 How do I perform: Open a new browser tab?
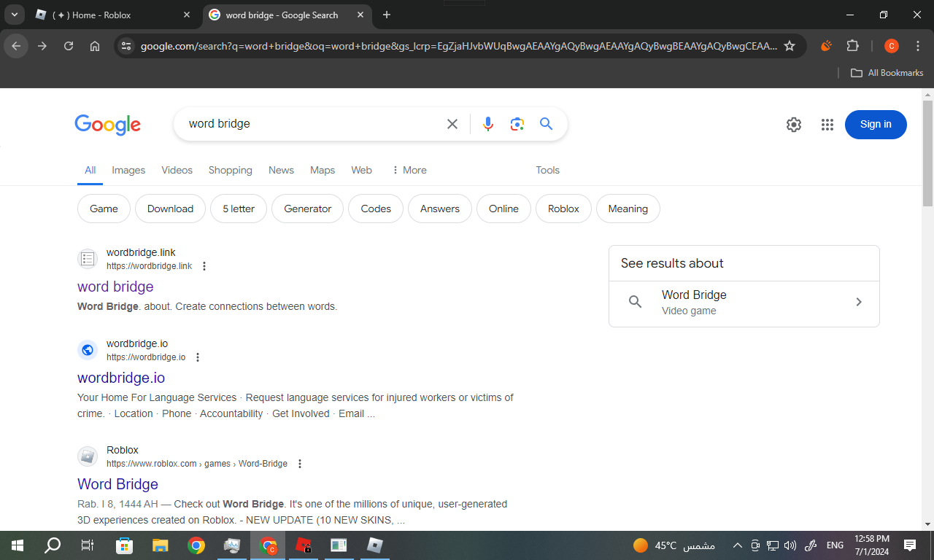(x=387, y=15)
